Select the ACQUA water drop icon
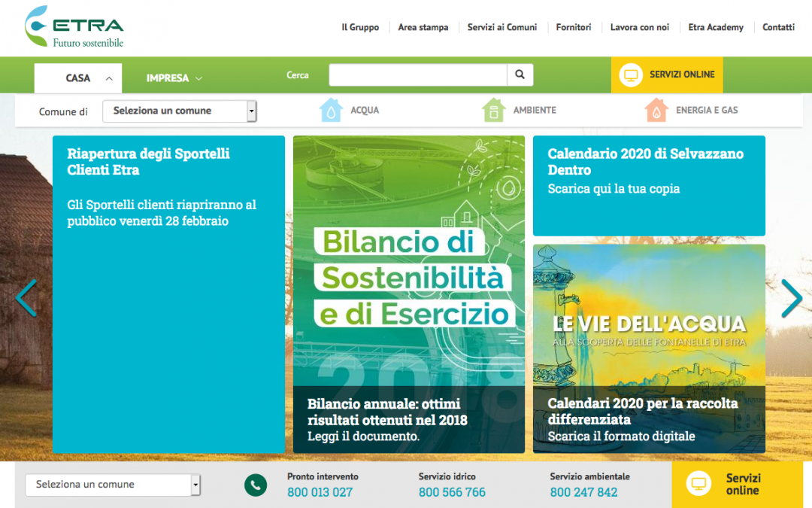The height and width of the screenshot is (508, 812). coord(331,110)
